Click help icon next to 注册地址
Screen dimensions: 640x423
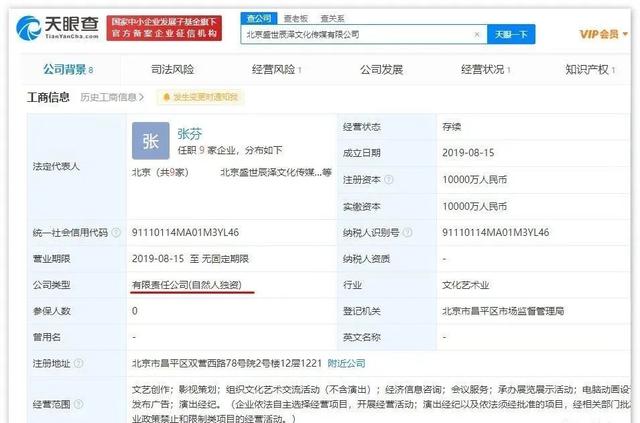tap(79, 363)
